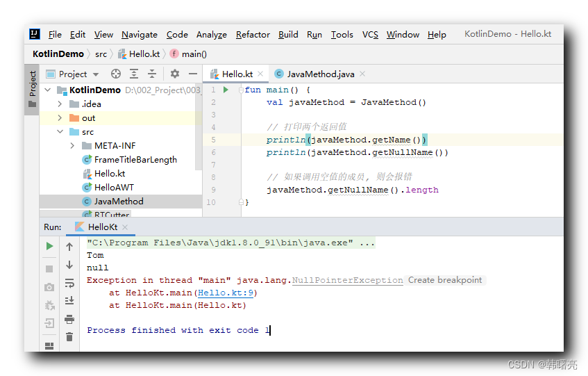
Task: Click the Stop process square button
Action: (x=49, y=269)
